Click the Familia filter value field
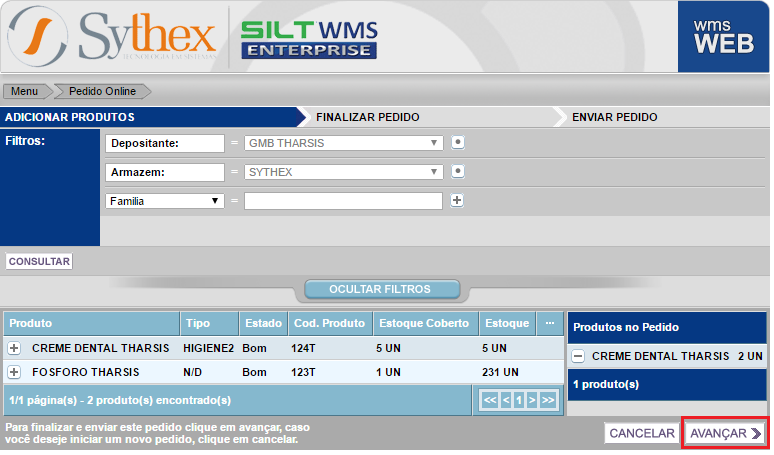The height and width of the screenshot is (455, 774). click(344, 201)
